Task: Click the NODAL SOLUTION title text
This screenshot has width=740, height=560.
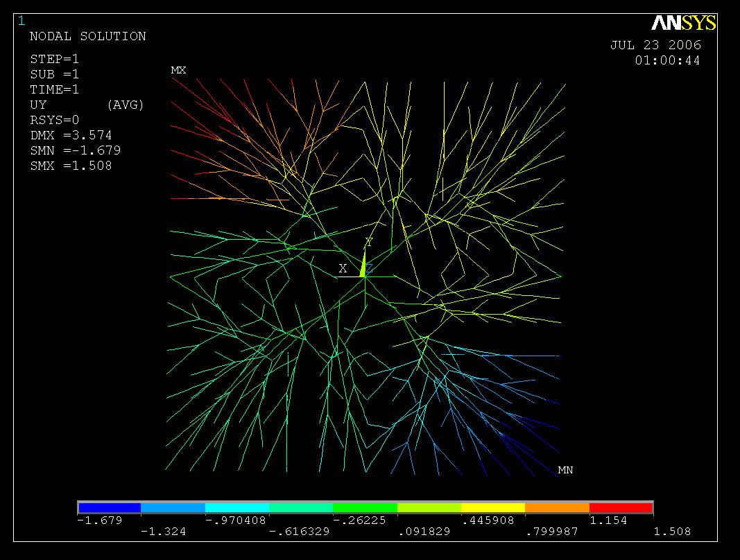Action: coord(88,36)
